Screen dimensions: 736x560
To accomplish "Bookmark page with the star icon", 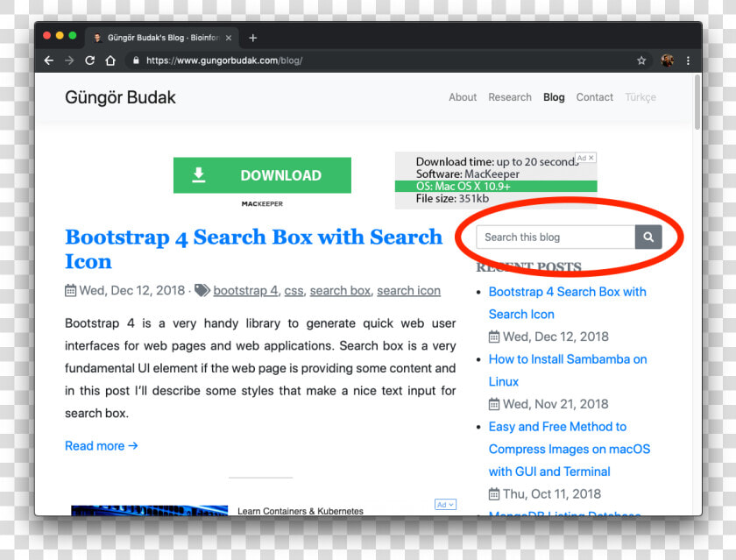I will [x=641, y=60].
